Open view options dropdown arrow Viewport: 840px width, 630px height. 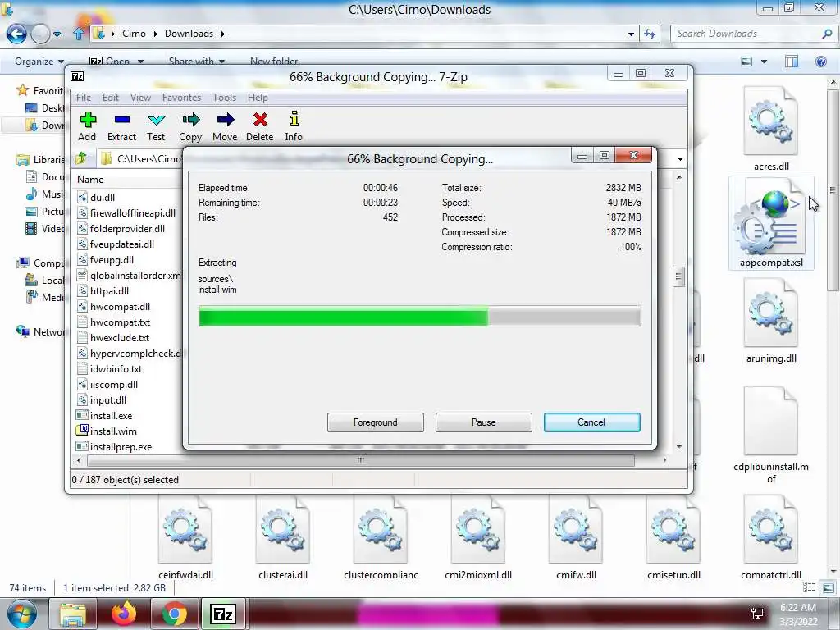click(x=764, y=62)
